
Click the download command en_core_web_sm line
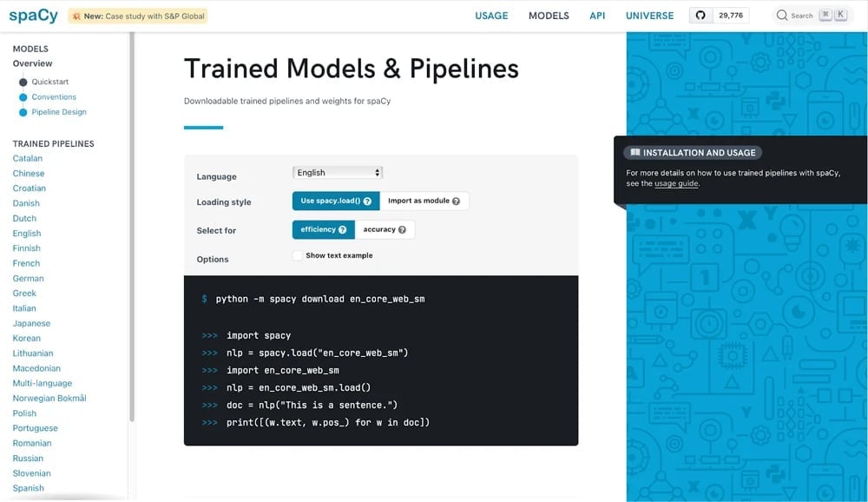pos(320,300)
